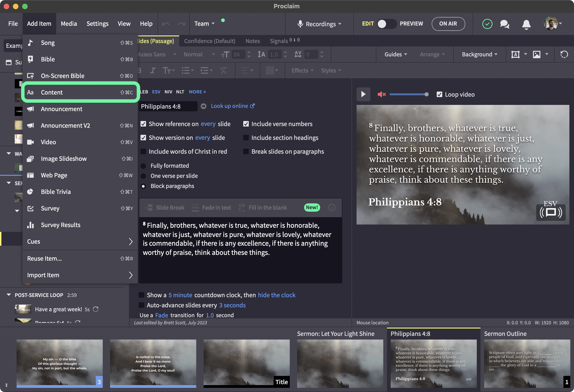Click the Look up online link
The image size is (574, 392).
tap(232, 106)
